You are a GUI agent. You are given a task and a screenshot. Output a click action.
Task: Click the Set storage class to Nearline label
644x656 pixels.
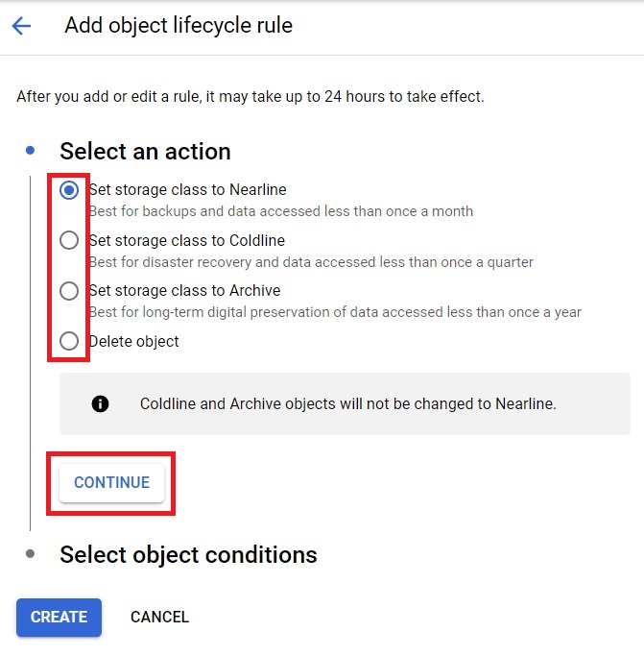pos(188,190)
